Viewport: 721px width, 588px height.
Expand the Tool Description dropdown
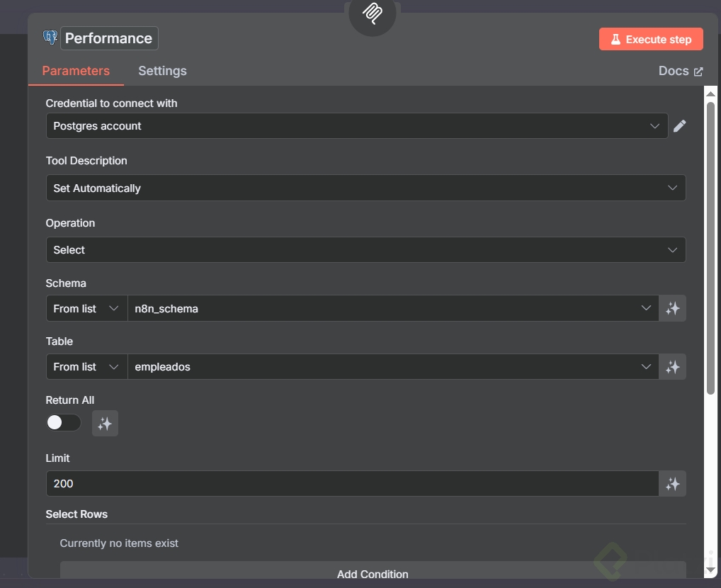point(365,188)
